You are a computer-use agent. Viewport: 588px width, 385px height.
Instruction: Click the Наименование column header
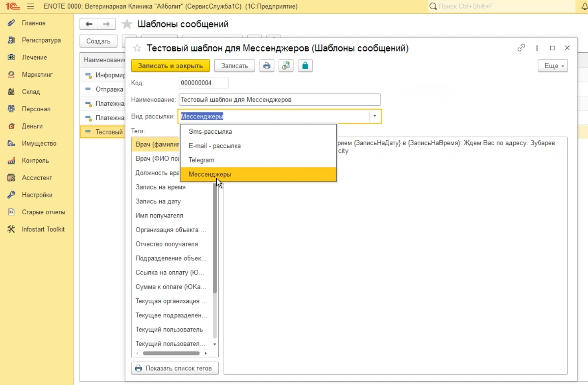coord(103,60)
